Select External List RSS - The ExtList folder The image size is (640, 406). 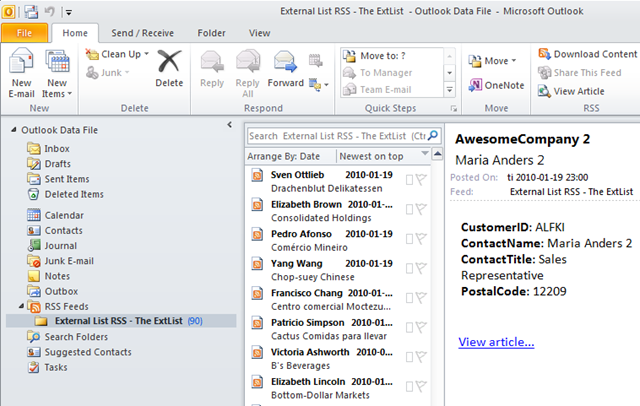(x=121, y=321)
